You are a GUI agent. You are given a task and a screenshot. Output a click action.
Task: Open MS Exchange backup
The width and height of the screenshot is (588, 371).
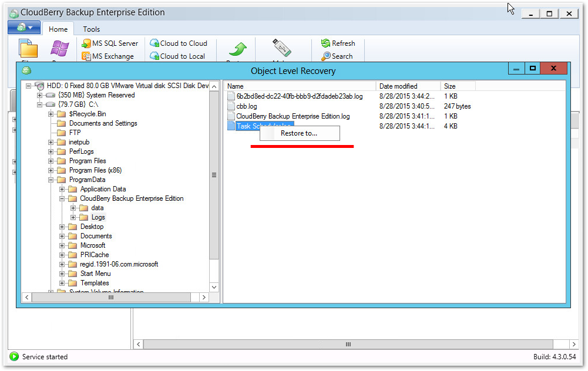click(x=107, y=56)
